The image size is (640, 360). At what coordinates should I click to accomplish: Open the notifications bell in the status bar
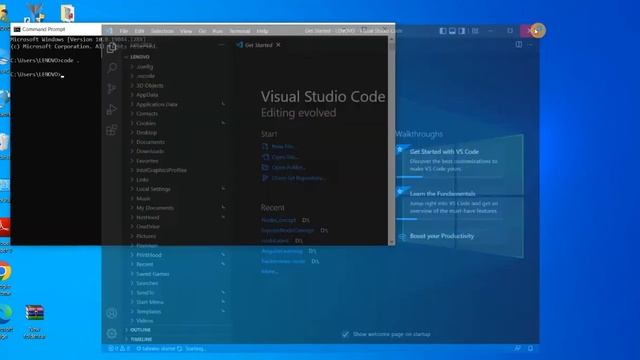point(530,348)
